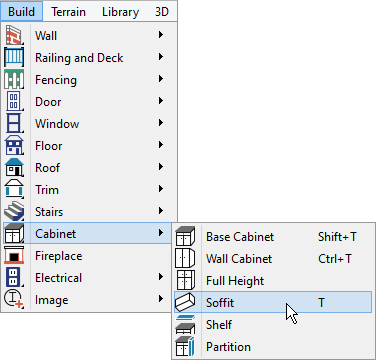The width and height of the screenshot is (376, 360).
Task: Click the Fencing picket icon
Action: point(14,79)
